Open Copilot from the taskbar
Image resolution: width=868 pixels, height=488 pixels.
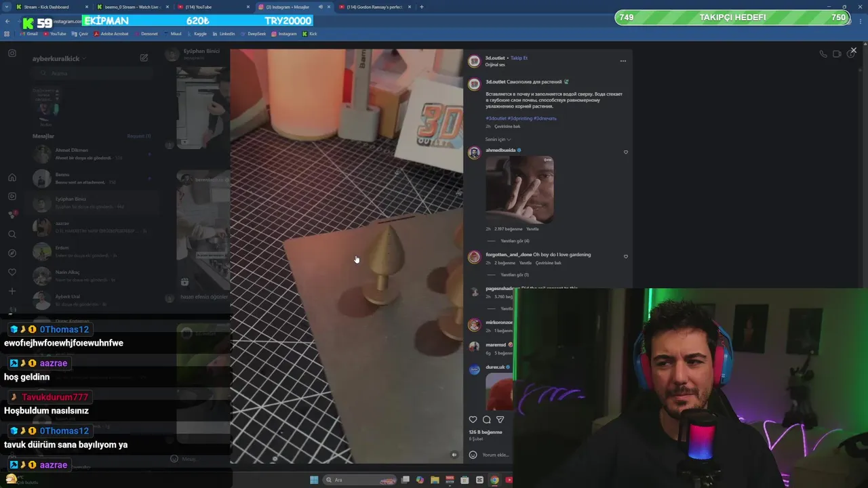pyautogui.click(x=420, y=480)
